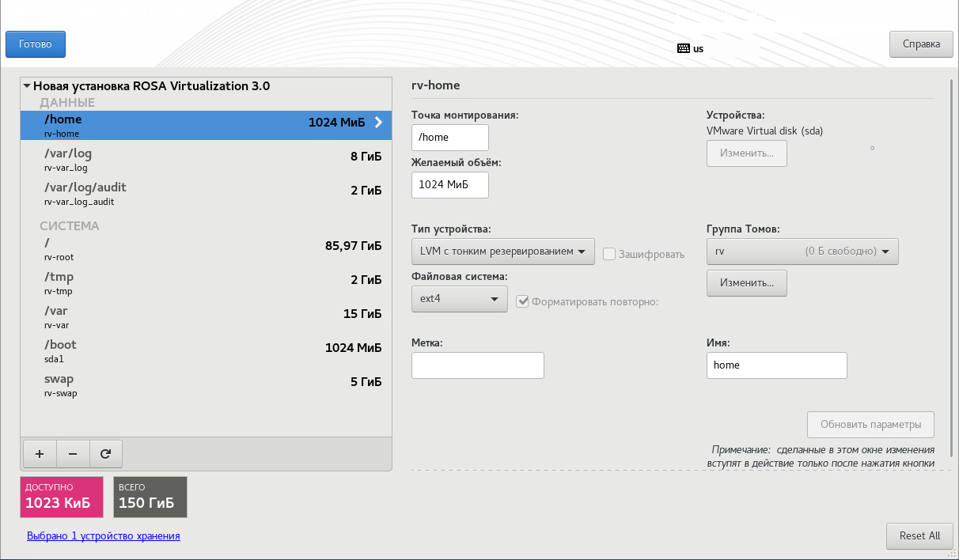This screenshot has height=560, width=959.
Task: Click Изменить button under Группа Томов
Action: click(x=746, y=282)
